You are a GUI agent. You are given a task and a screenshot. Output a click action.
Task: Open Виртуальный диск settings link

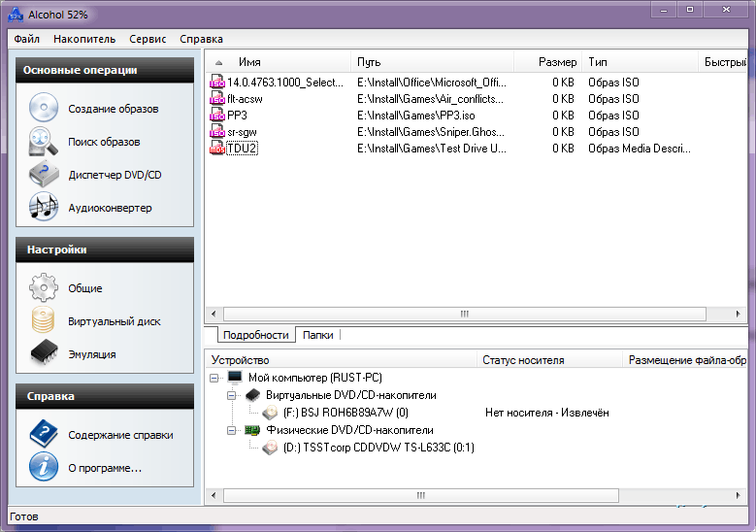tap(115, 321)
